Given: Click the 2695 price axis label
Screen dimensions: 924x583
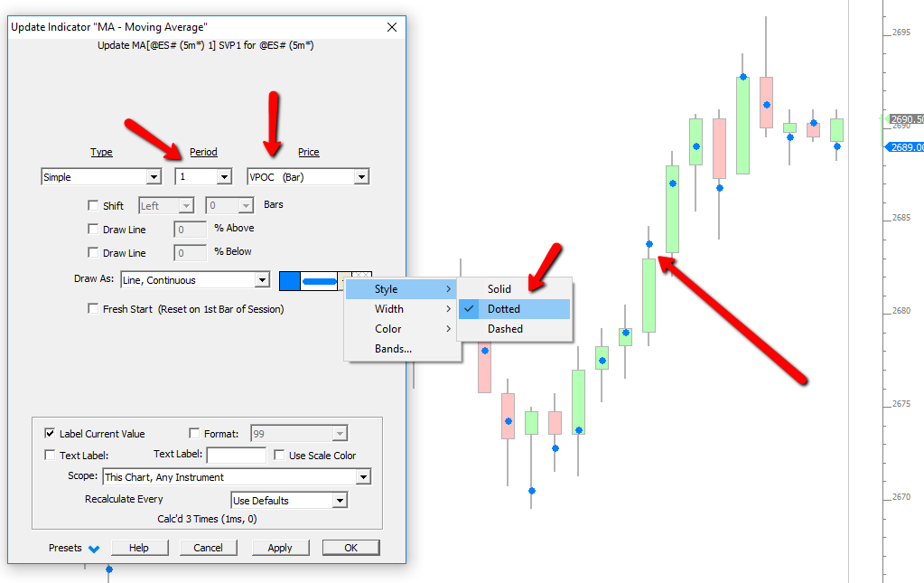Looking at the screenshot, I should tap(901, 33).
